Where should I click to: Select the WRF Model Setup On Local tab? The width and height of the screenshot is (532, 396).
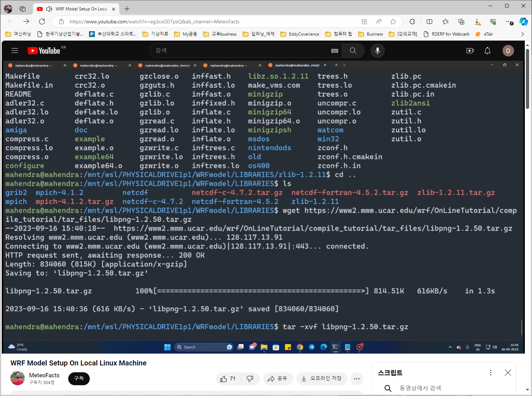pos(76,9)
